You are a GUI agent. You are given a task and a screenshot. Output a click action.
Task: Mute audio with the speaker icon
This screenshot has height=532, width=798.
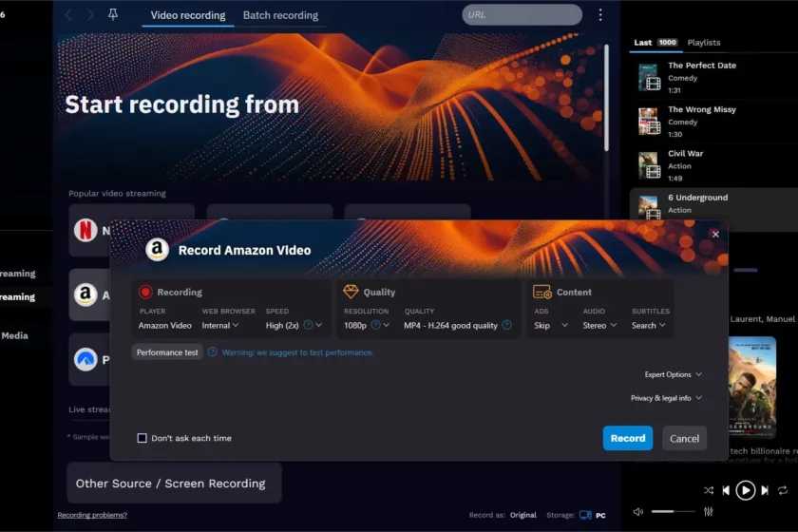[x=638, y=512]
